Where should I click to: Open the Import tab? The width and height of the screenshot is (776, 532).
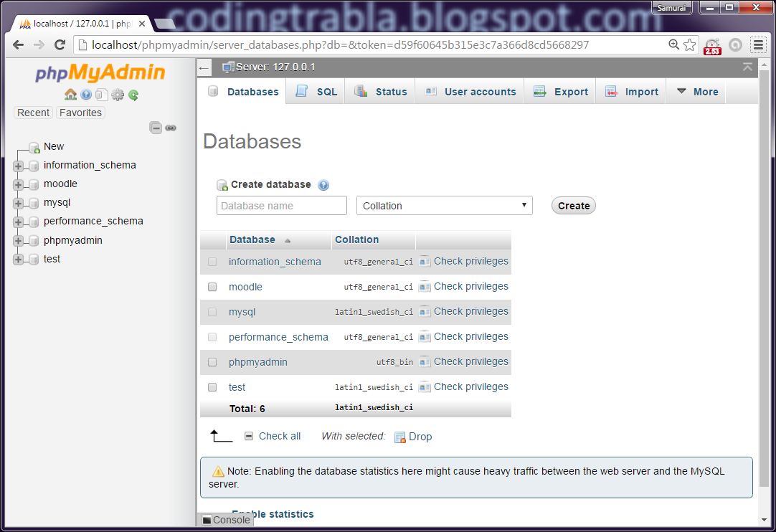(x=631, y=92)
